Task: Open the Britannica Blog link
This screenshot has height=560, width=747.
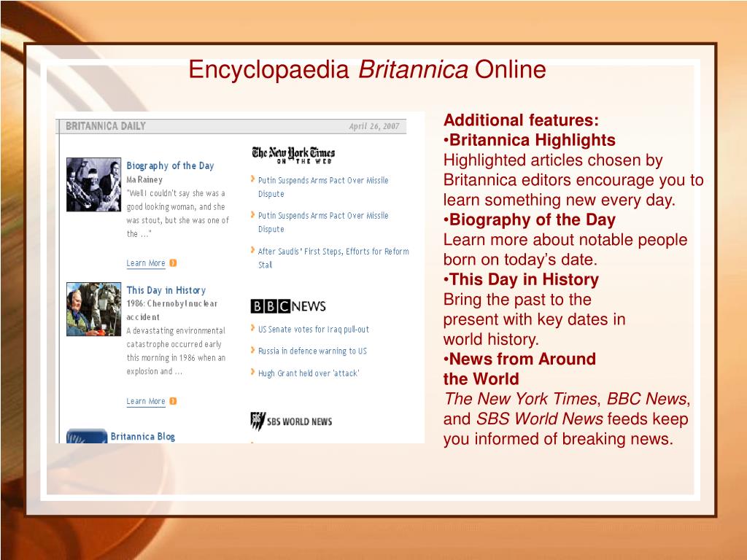Action: pyautogui.click(x=142, y=436)
